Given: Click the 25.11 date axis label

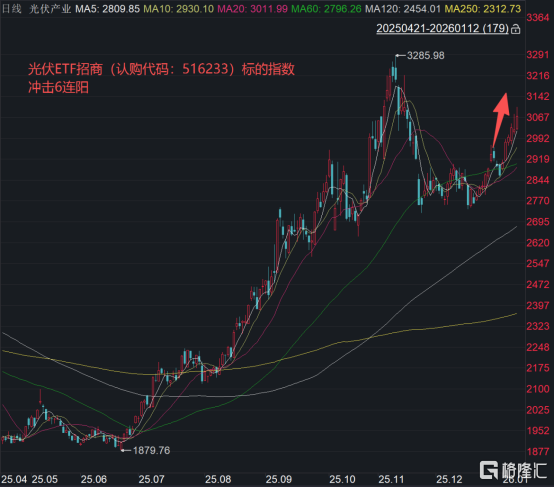Looking at the screenshot, I should (x=391, y=480).
